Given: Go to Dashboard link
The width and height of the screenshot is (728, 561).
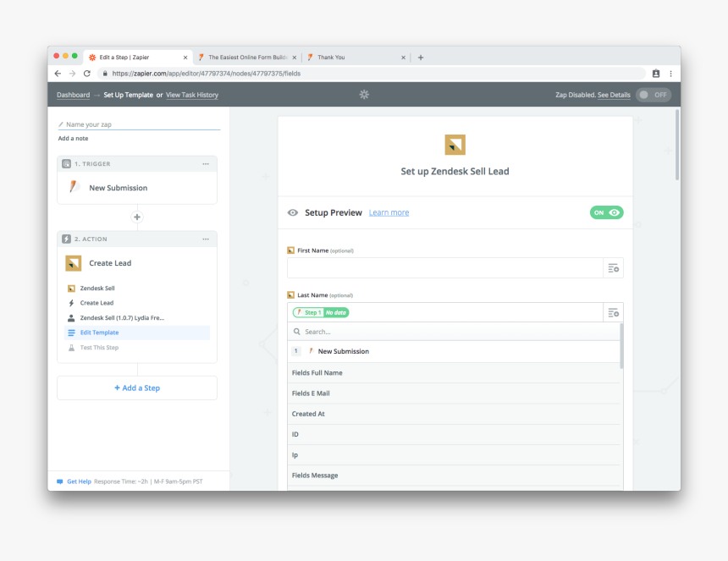Looking at the screenshot, I should (x=74, y=95).
